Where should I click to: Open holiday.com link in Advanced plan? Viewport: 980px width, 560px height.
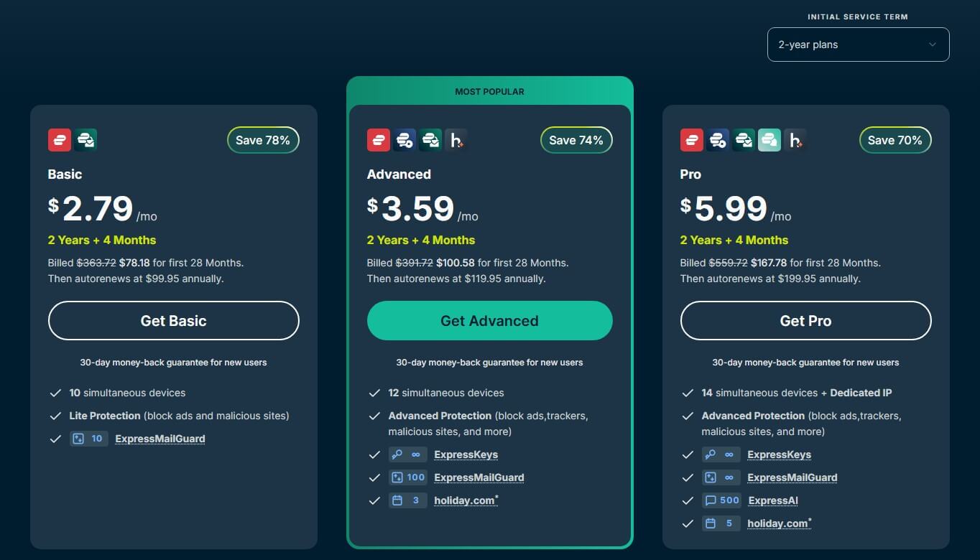tap(464, 500)
